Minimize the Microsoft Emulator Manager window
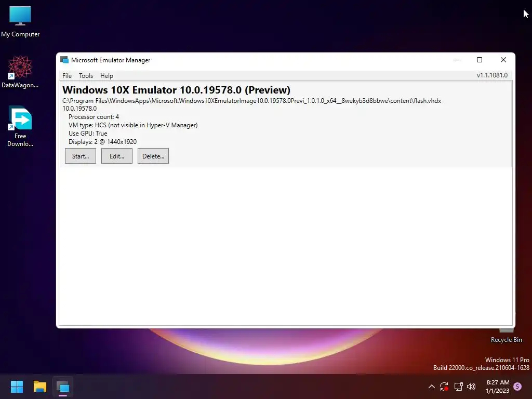532x399 pixels. 456,60
